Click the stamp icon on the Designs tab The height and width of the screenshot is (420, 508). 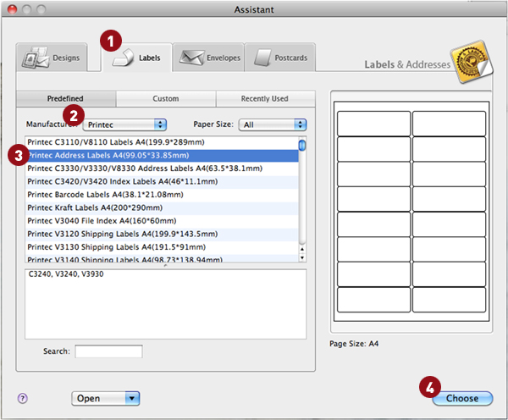[x=36, y=58]
